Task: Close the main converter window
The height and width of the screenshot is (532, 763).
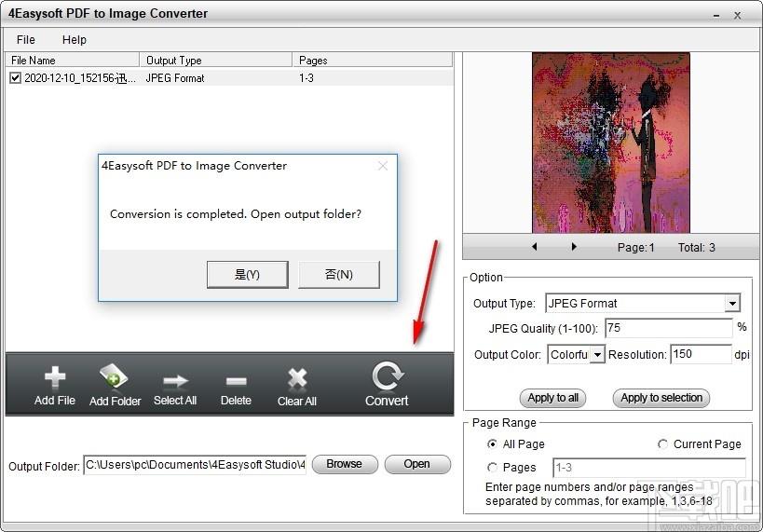Action: (x=738, y=16)
